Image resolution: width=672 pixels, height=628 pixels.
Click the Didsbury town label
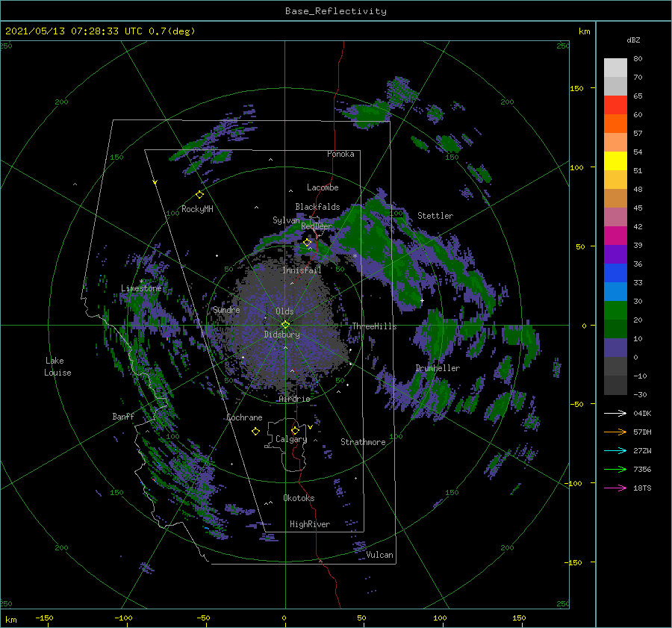click(x=282, y=335)
